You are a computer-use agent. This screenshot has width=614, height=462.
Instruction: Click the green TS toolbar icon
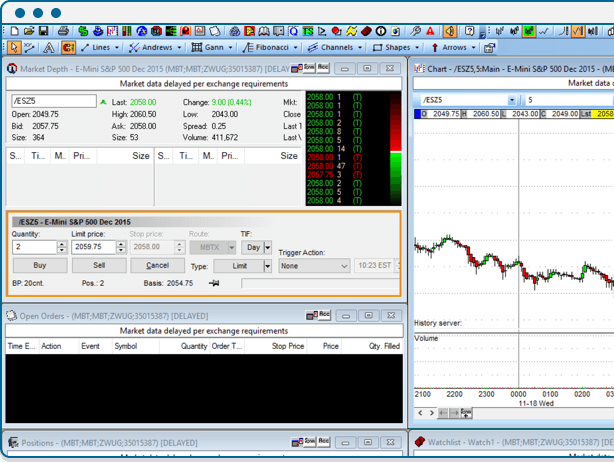coord(308,31)
